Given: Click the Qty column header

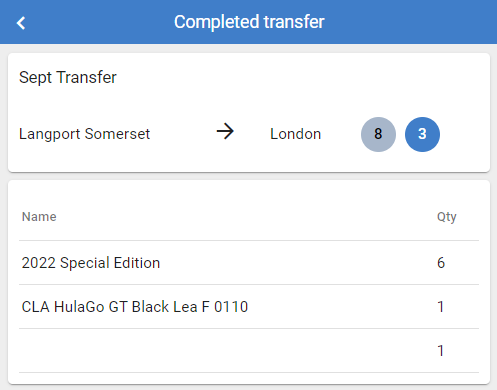Looking at the screenshot, I should point(447,217).
